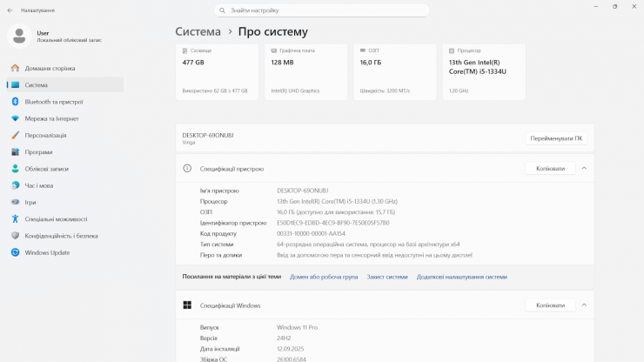This screenshot has height=362, width=644.
Task: Select the Мережа та Інтернет Wi-Fi icon
Action: [16, 118]
